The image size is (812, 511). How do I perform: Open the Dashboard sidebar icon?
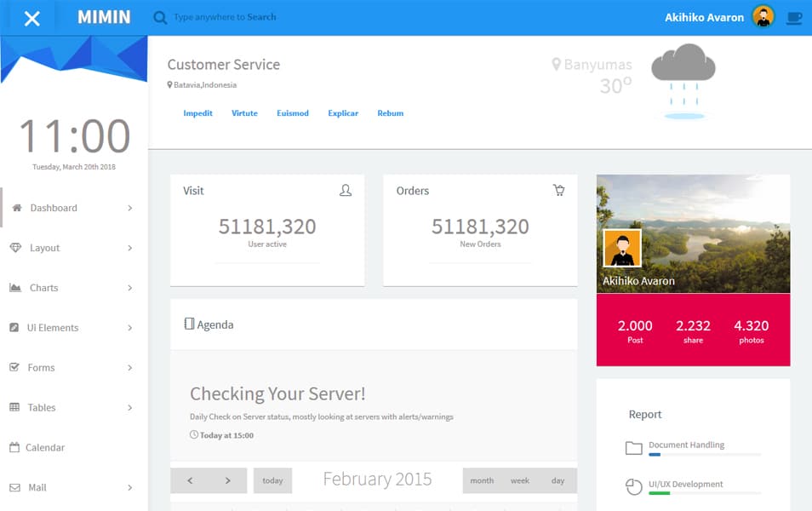click(x=15, y=207)
